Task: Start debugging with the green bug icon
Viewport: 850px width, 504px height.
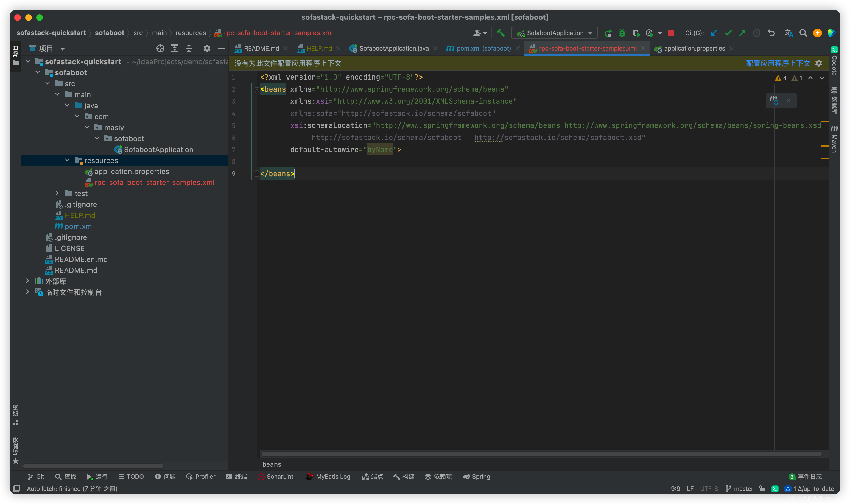Action: click(622, 33)
